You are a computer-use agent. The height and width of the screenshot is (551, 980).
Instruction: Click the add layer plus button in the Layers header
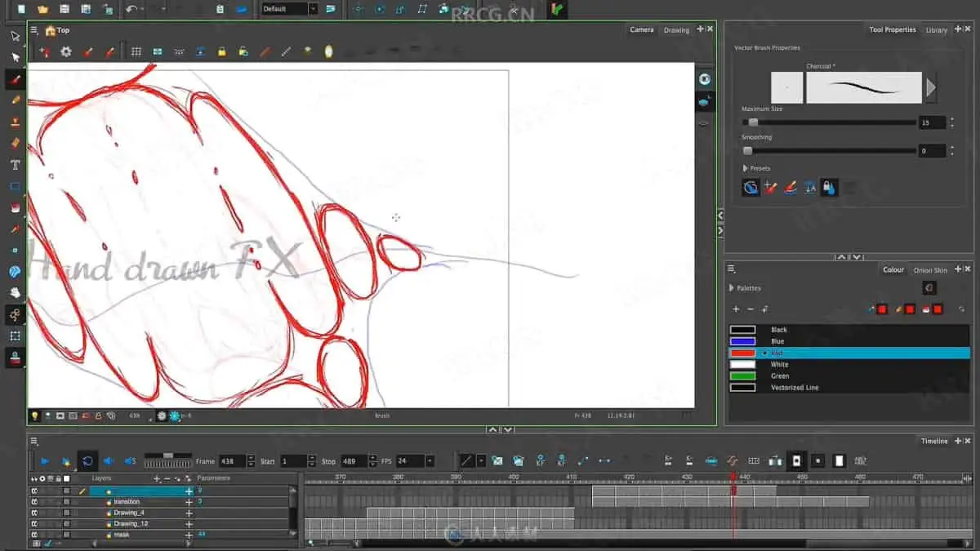coord(157,478)
